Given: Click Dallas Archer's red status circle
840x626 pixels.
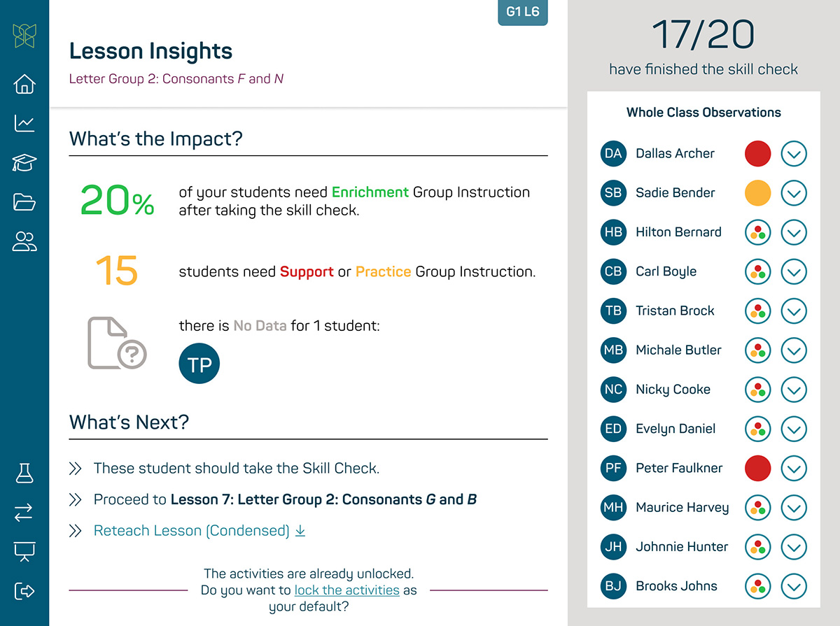Looking at the screenshot, I should coord(757,154).
